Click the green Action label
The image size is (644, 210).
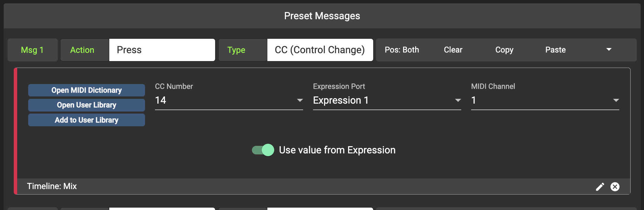pos(82,50)
